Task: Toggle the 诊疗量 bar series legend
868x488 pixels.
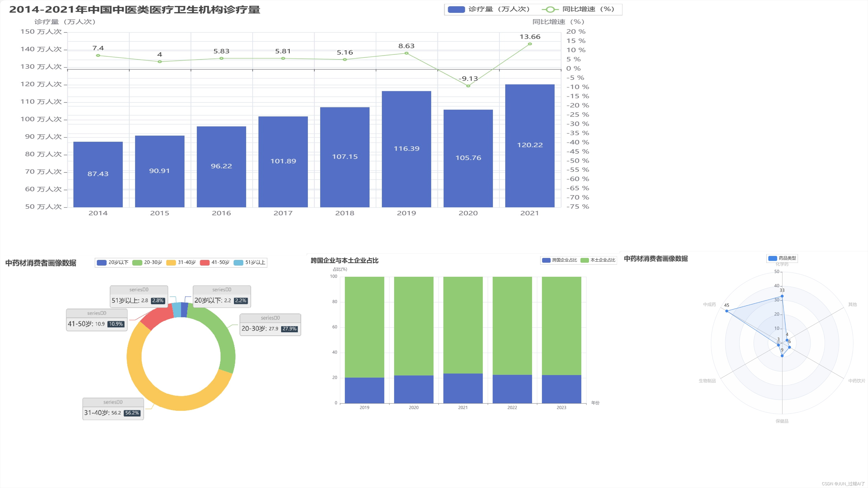Action: (x=456, y=9)
